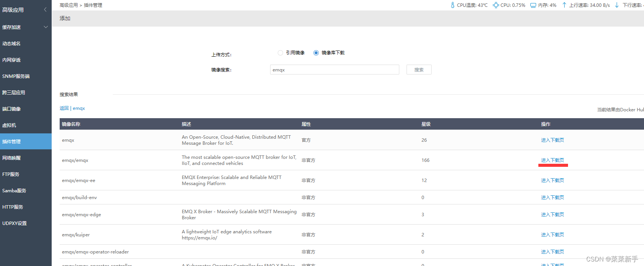The height and width of the screenshot is (266, 644).
Task: Click the emqx/emqx-edge image name cell
Action: tap(81, 215)
